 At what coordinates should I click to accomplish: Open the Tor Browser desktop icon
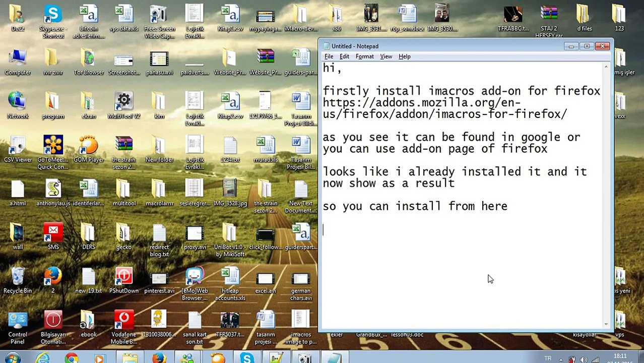89,62
